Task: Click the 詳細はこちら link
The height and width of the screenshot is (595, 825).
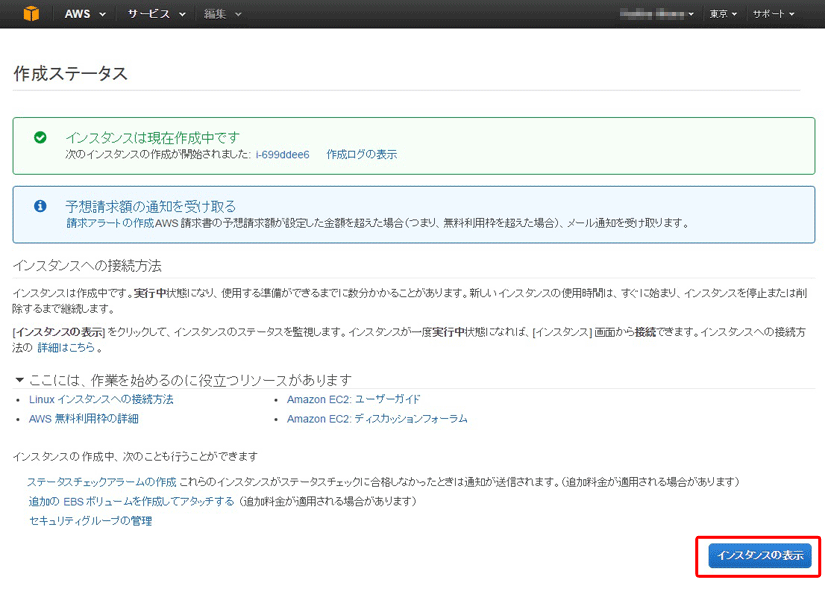Action: [67, 348]
